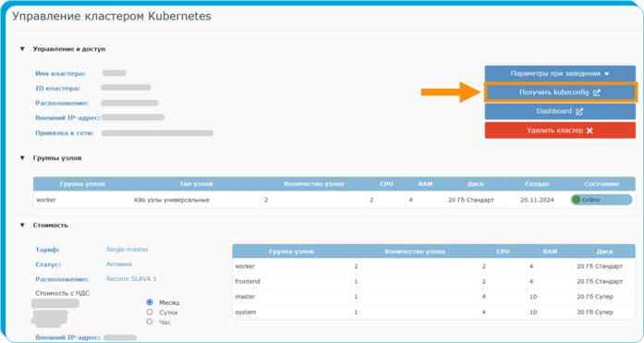This screenshot has height=343, width=644.
Task: Click the Single-master tariff link
Action: [x=128, y=250]
